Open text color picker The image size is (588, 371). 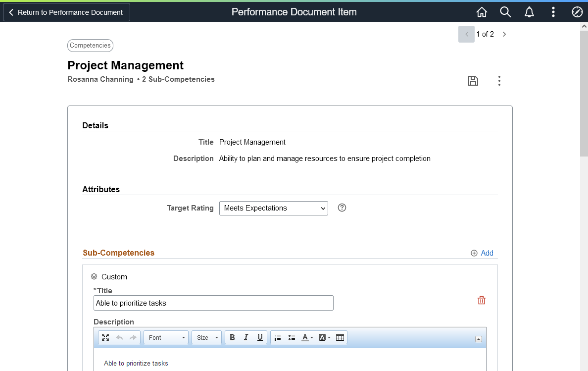(x=307, y=337)
